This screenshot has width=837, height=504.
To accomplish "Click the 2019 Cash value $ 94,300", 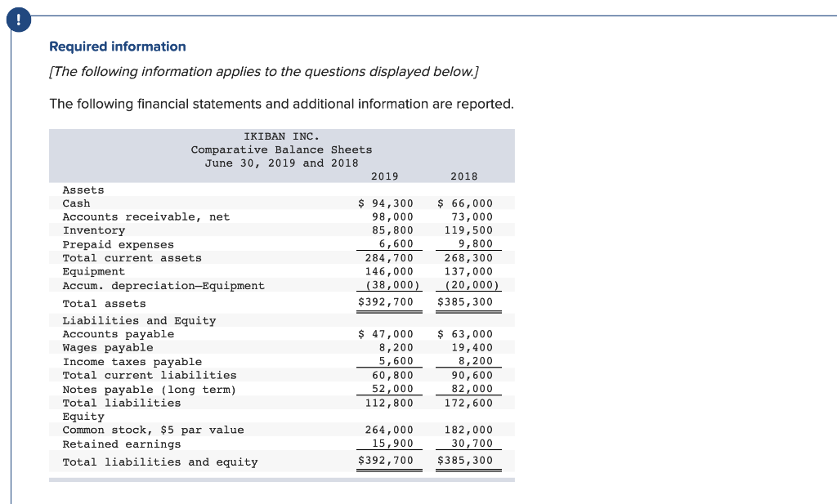I will tap(386, 203).
